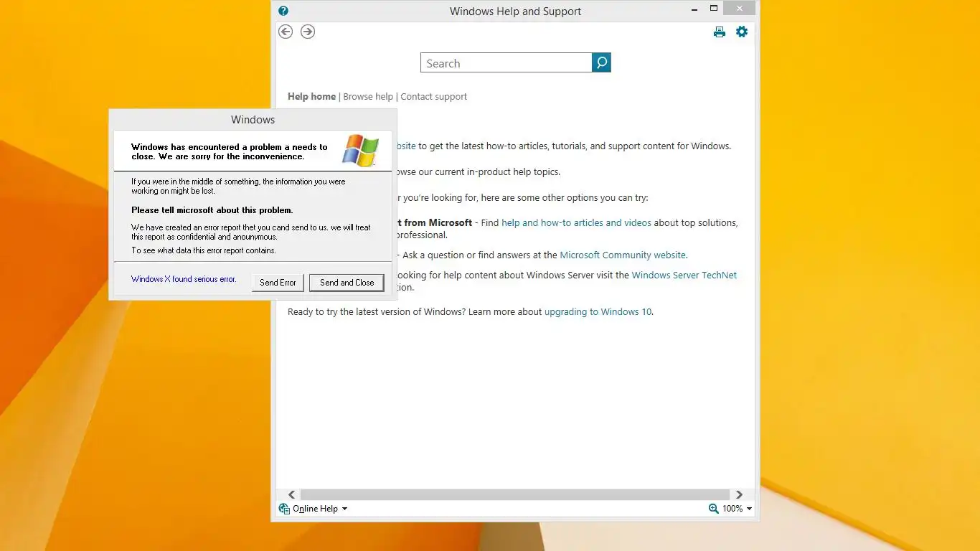This screenshot has height=551, width=980.
Task: Open Contact support
Action: tap(433, 96)
